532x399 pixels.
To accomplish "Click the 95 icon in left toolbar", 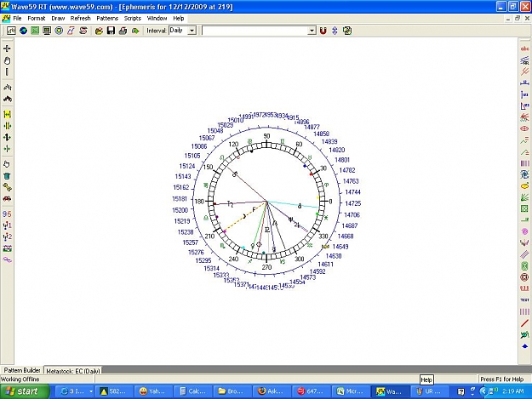I will pos(7,214).
